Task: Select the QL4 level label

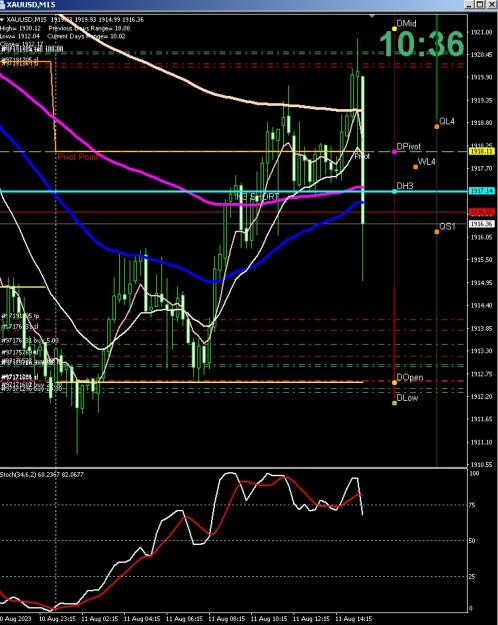Action: 447,122
